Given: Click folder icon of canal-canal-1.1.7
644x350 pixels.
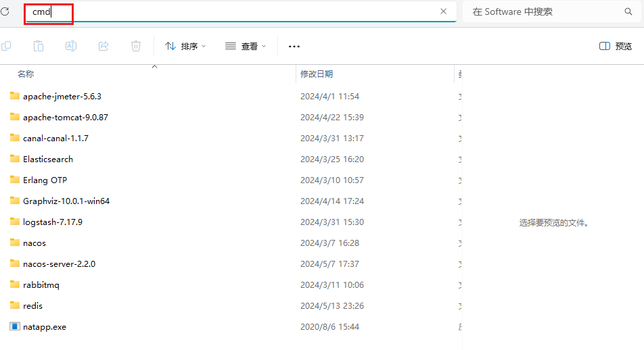Looking at the screenshot, I should click(15, 137).
